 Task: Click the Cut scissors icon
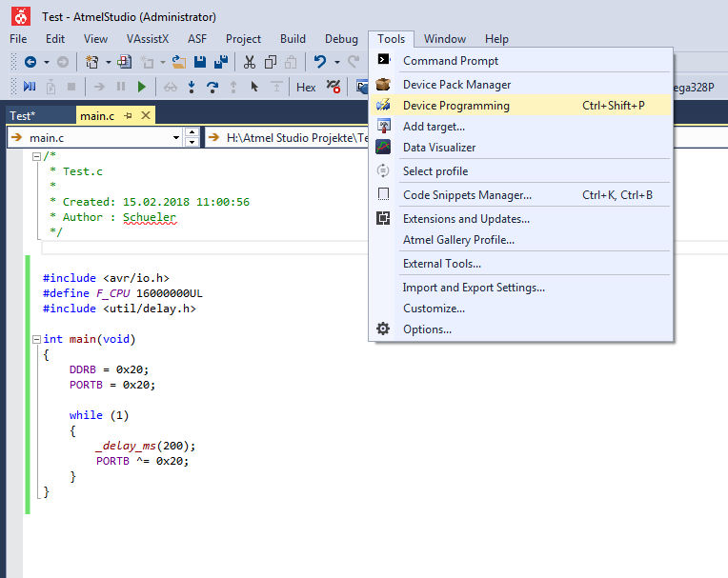pyautogui.click(x=249, y=62)
